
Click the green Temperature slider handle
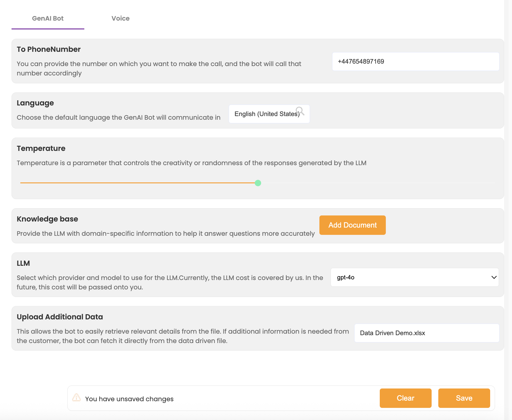(258, 183)
